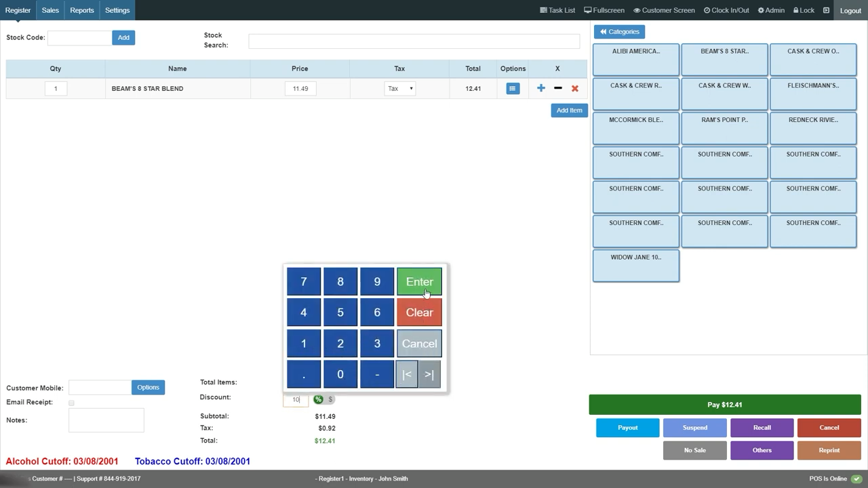The width and height of the screenshot is (868, 488).
Task: Select the MCCORMICK BLE.. product tile
Action: pyautogui.click(x=636, y=128)
